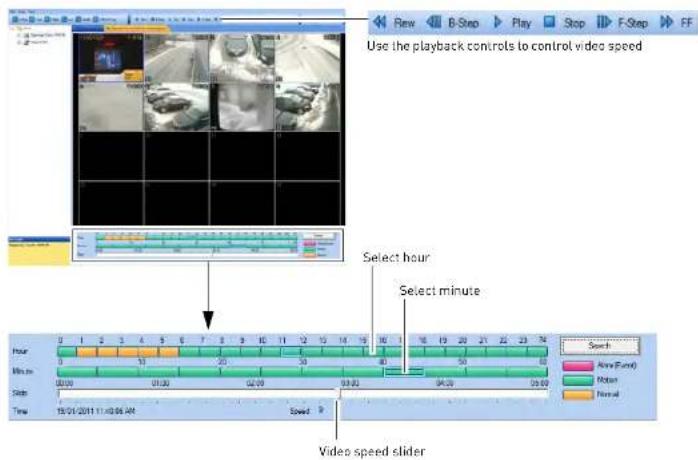Start playback with the Play control
Viewport: 698px width, 460px height.
pyautogui.click(x=512, y=22)
